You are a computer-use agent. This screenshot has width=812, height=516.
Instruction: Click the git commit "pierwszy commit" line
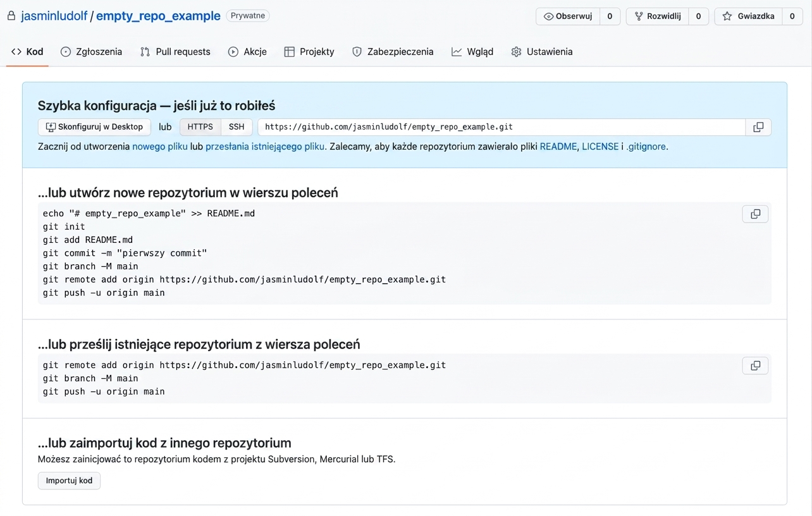coord(125,254)
